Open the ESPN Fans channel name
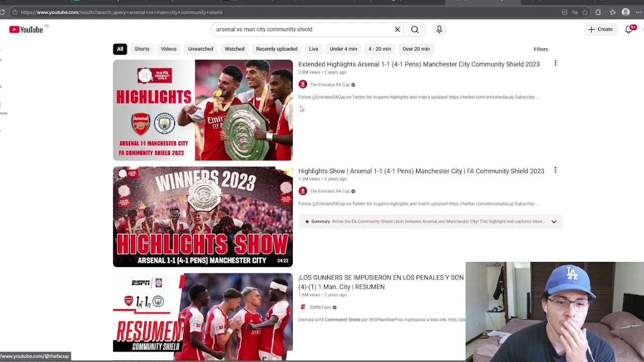The width and height of the screenshot is (644, 362). click(320, 307)
